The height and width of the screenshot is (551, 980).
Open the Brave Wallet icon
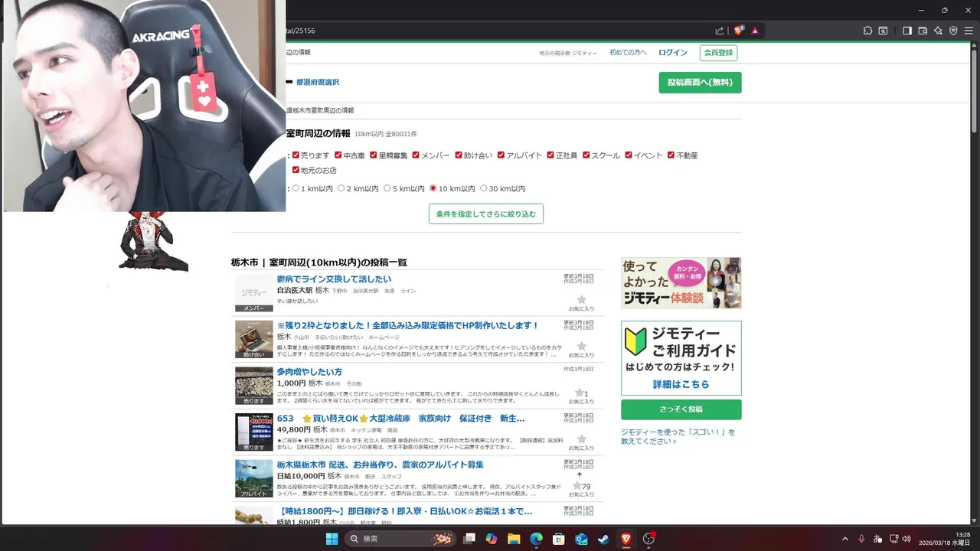[x=923, y=31]
